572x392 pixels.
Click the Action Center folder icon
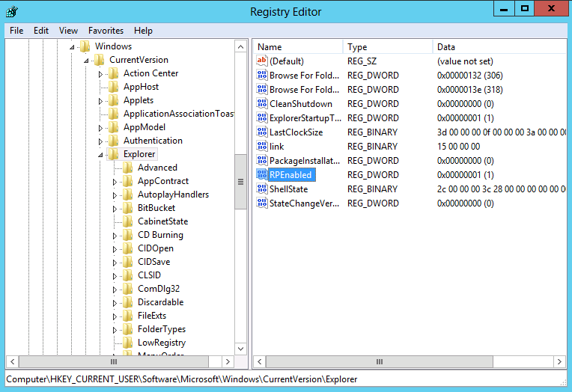[x=114, y=73]
